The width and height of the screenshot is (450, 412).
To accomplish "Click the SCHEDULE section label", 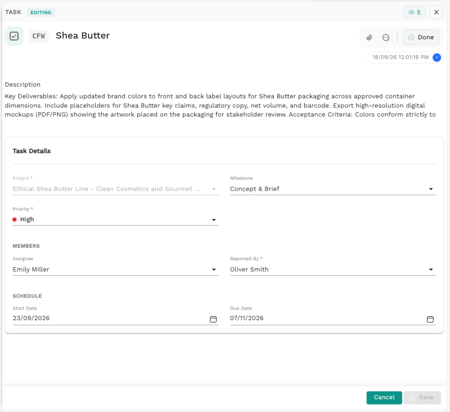I will coord(27,296).
